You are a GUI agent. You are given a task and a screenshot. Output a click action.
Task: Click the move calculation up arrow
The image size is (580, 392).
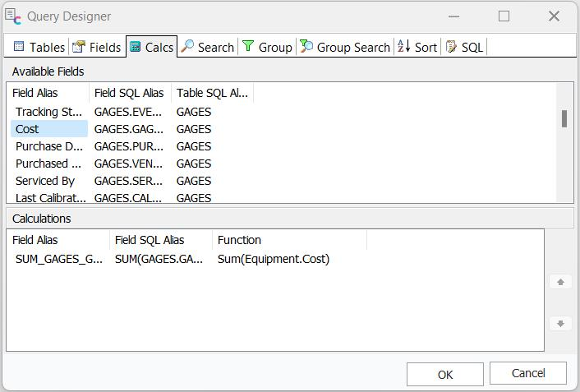[560, 282]
